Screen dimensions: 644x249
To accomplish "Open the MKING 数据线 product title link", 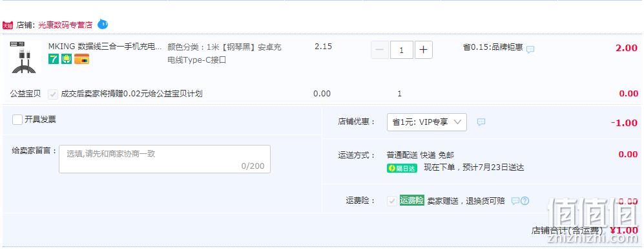I will (x=105, y=47).
